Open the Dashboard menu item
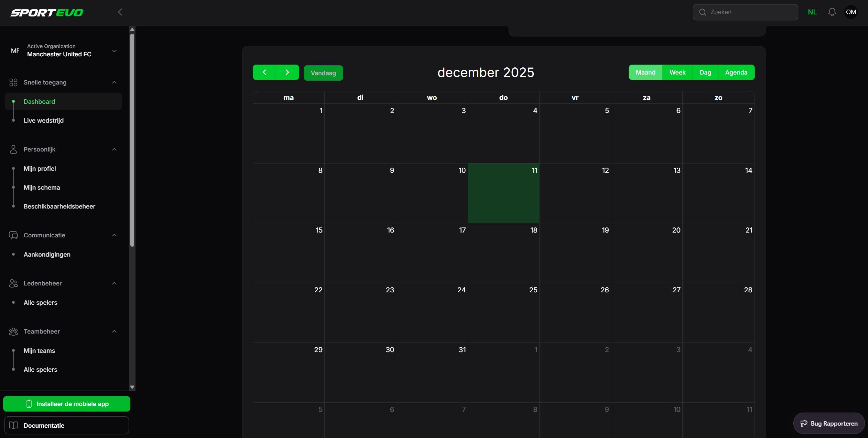This screenshot has width=868, height=438. click(39, 101)
